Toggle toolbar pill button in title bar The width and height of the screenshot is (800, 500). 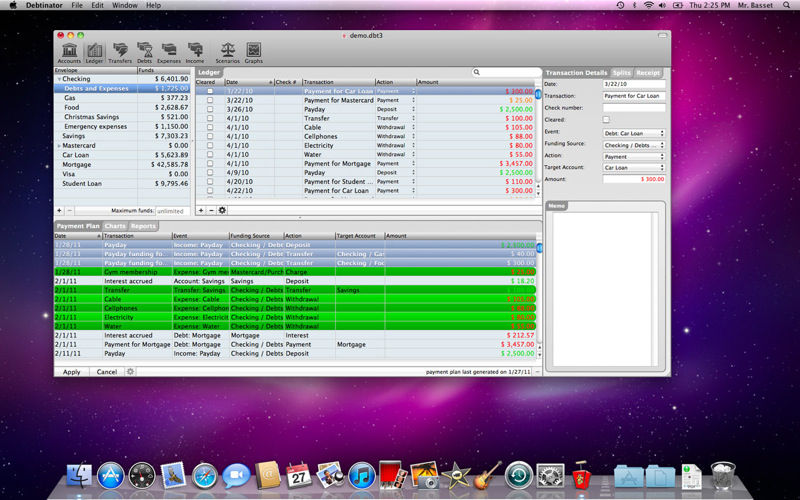pos(662,36)
